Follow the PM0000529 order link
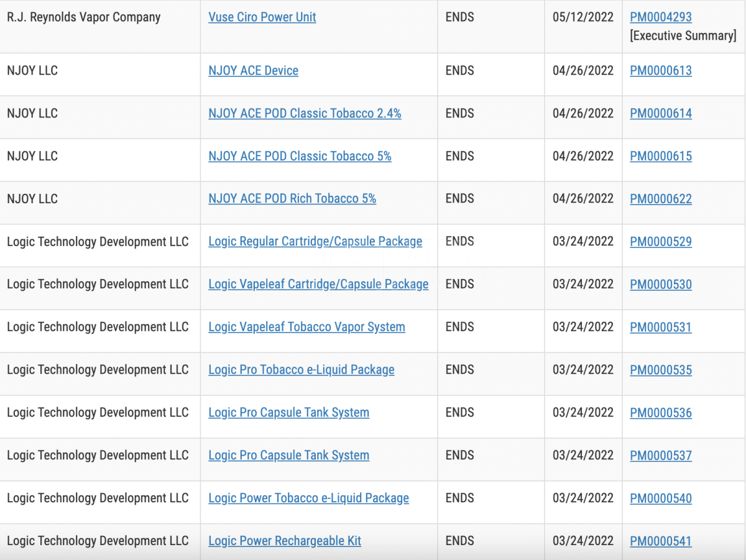Image resolution: width=746 pixels, height=560 pixels. click(x=661, y=242)
